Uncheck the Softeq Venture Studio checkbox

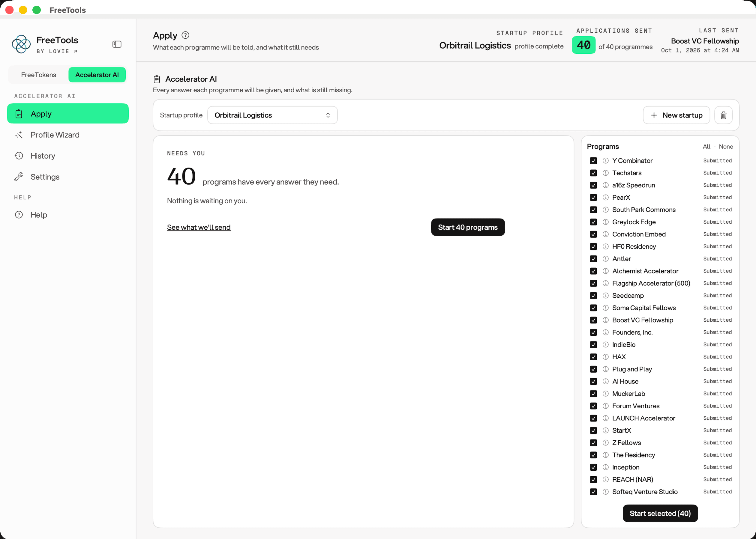[593, 492]
